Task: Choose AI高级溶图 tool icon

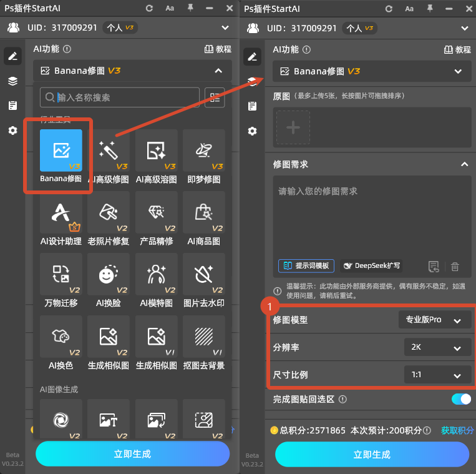Action: pyautogui.click(x=157, y=151)
